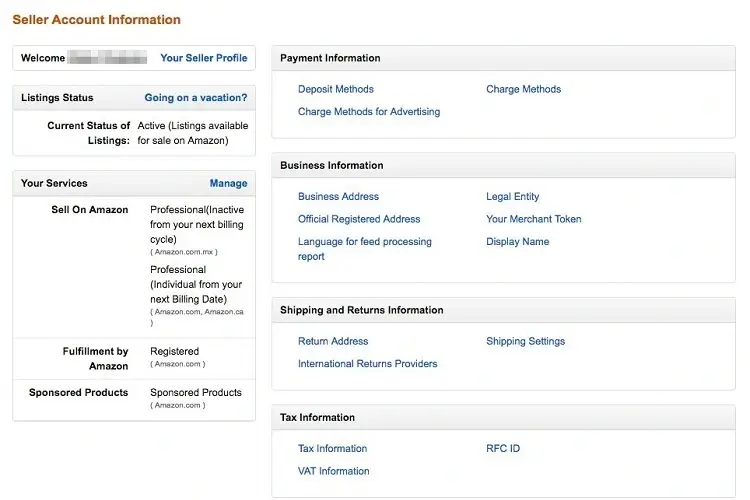
Task: Open Legal Entity link
Action: pyautogui.click(x=513, y=196)
